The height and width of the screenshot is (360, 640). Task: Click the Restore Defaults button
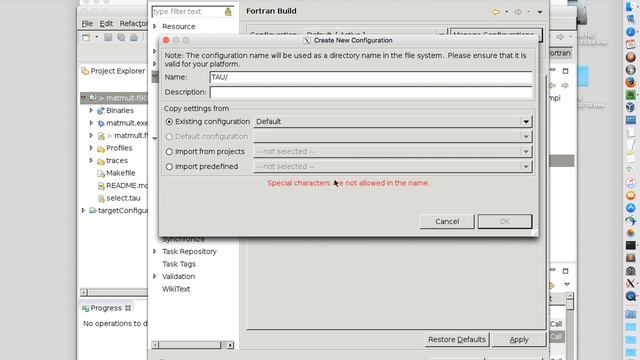457,340
